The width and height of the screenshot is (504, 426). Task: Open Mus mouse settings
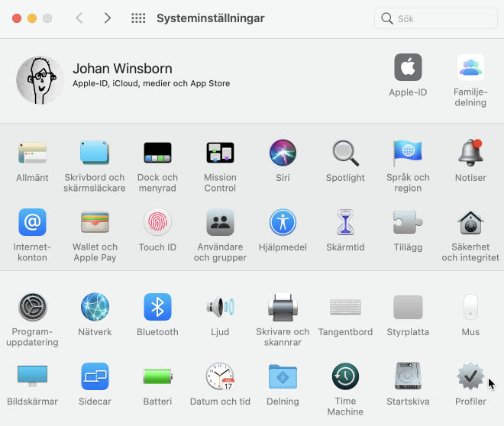click(470, 307)
